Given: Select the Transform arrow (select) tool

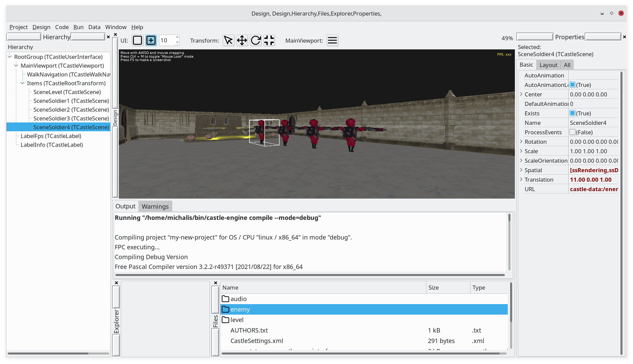Looking at the screenshot, I should point(228,40).
